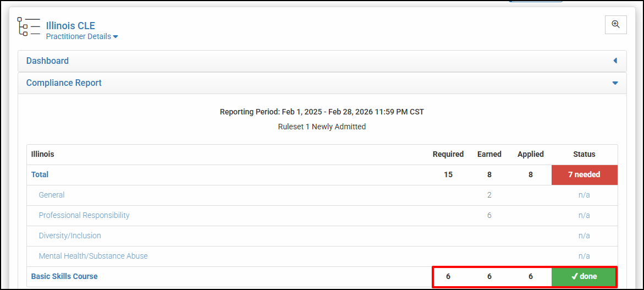Open the Basic Skills Course link

pyautogui.click(x=64, y=276)
